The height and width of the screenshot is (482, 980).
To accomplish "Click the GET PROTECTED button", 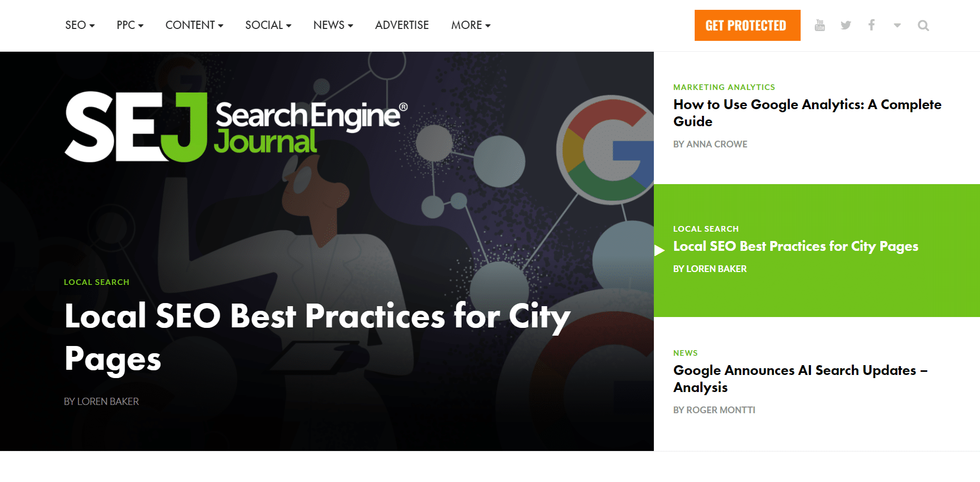I will [747, 25].
